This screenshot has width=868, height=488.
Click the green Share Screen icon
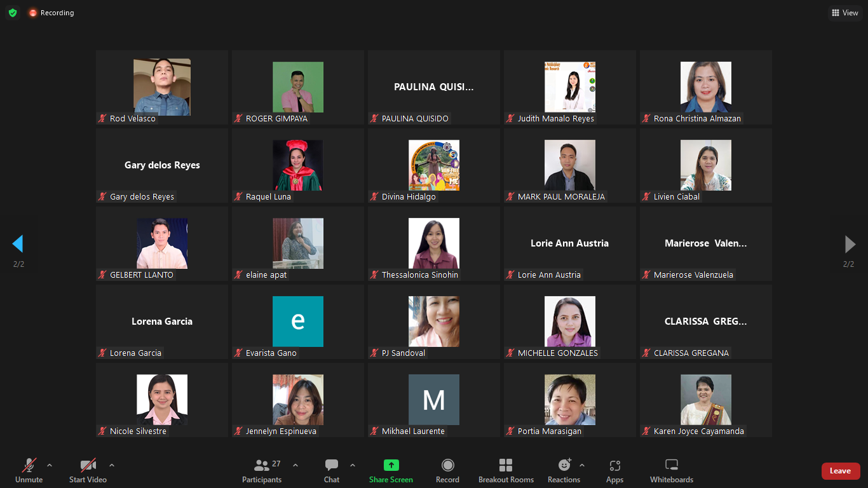[391, 465]
